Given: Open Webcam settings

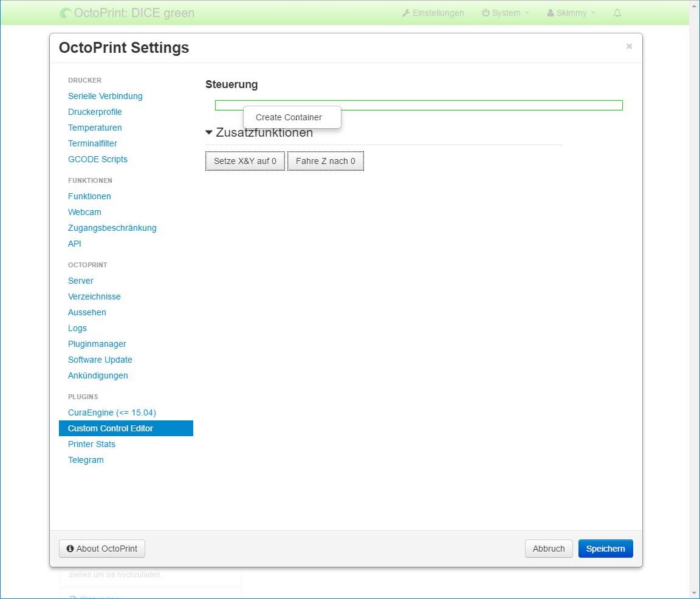Looking at the screenshot, I should click(85, 212).
